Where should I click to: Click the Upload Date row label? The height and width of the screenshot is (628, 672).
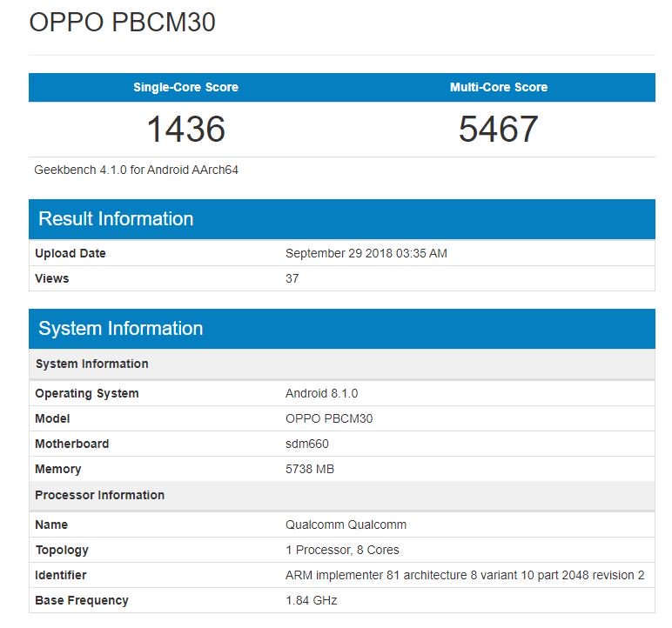pyautogui.click(x=71, y=253)
